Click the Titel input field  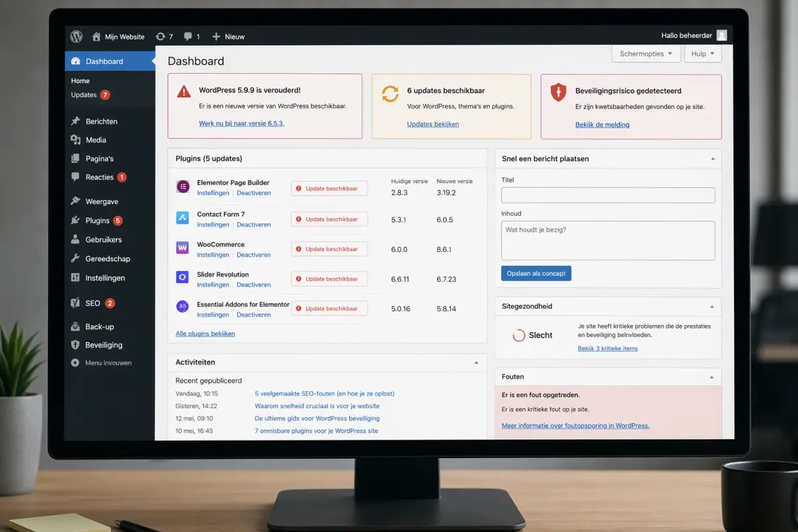(608, 195)
